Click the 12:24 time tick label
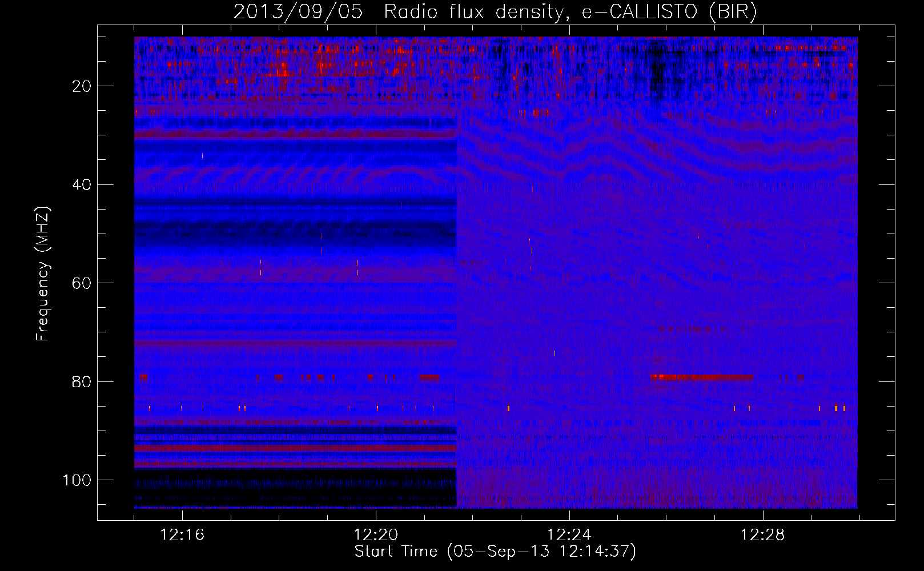924x571 pixels. [569, 535]
